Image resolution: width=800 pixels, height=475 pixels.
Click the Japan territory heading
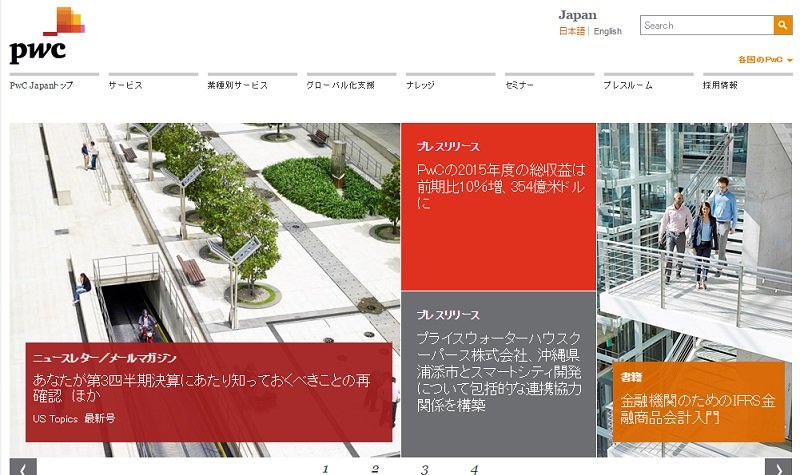(578, 15)
